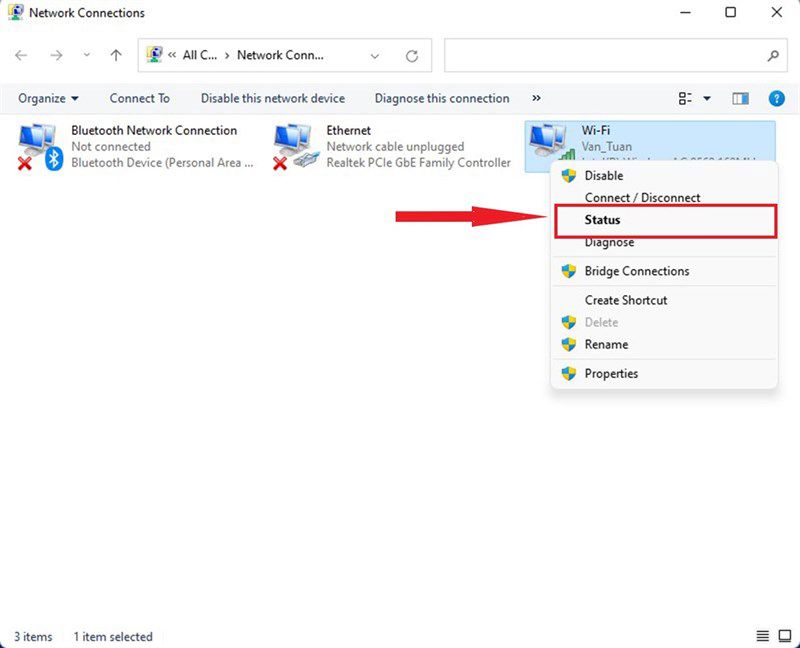
Task: Choose Status in the context menu
Action: click(666, 220)
